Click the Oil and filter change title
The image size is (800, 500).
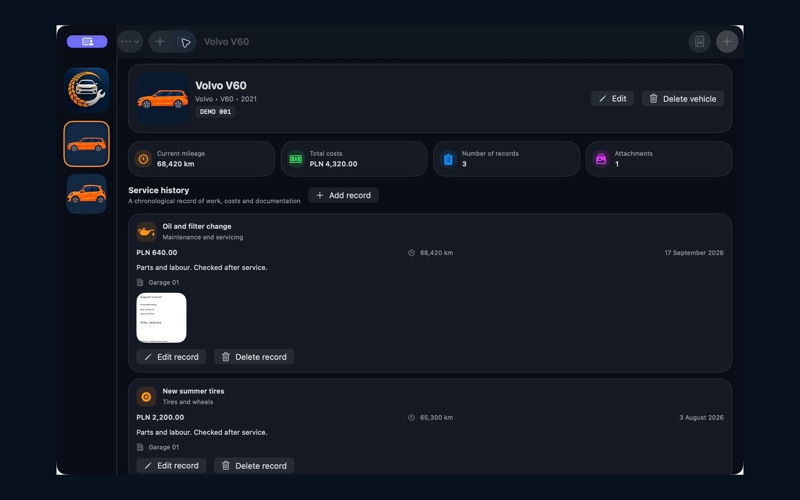pos(197,226)
